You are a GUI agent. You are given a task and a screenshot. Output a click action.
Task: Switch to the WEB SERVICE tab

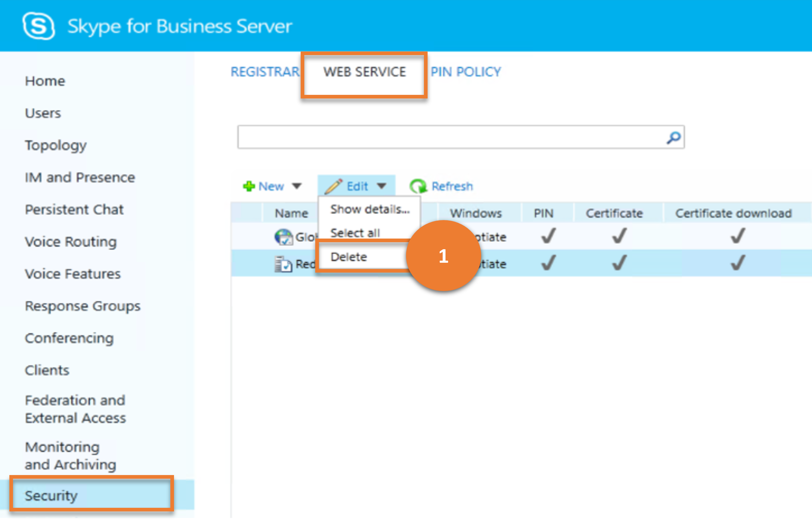(365, 72)
